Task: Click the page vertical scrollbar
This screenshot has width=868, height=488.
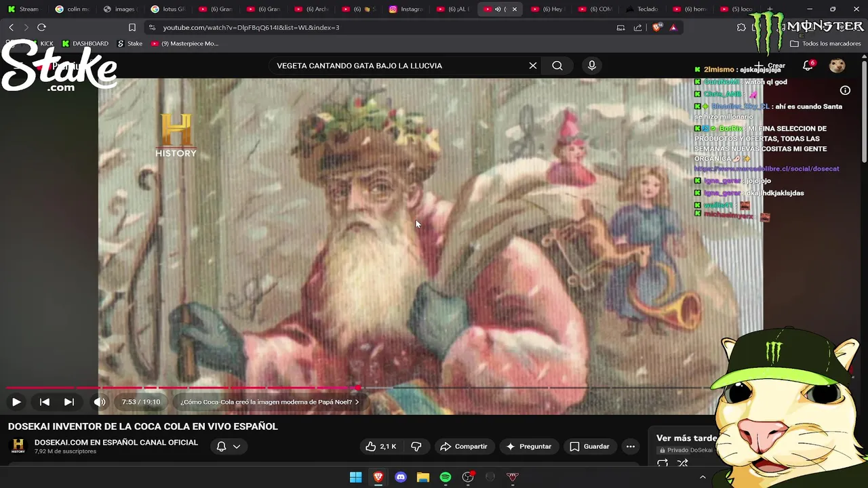Action: [x=864, y=112]
